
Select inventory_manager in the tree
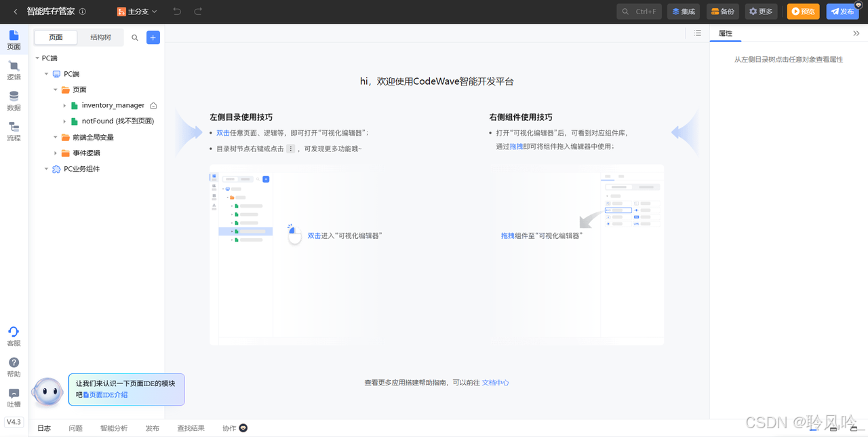(x=113, y=105)
